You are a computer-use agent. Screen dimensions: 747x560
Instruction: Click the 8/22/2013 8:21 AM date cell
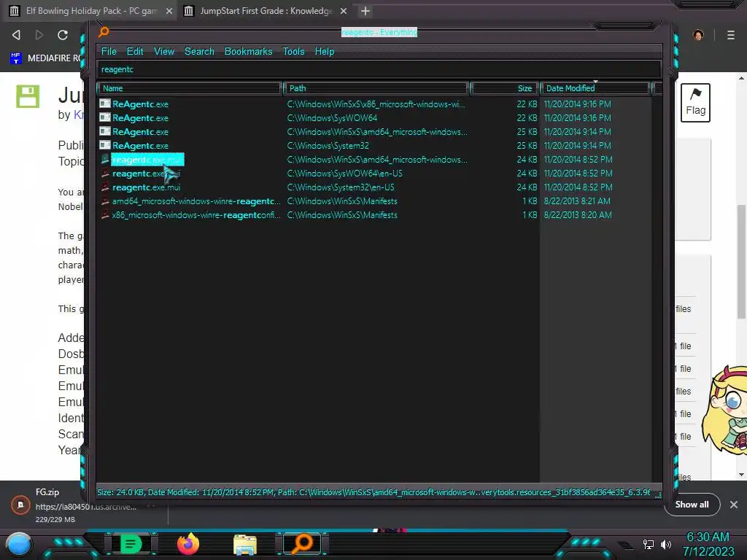click(x=577, y=201)
